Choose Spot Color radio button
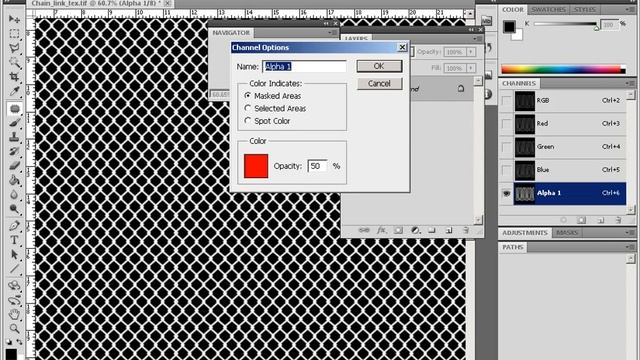 (247, 121)
